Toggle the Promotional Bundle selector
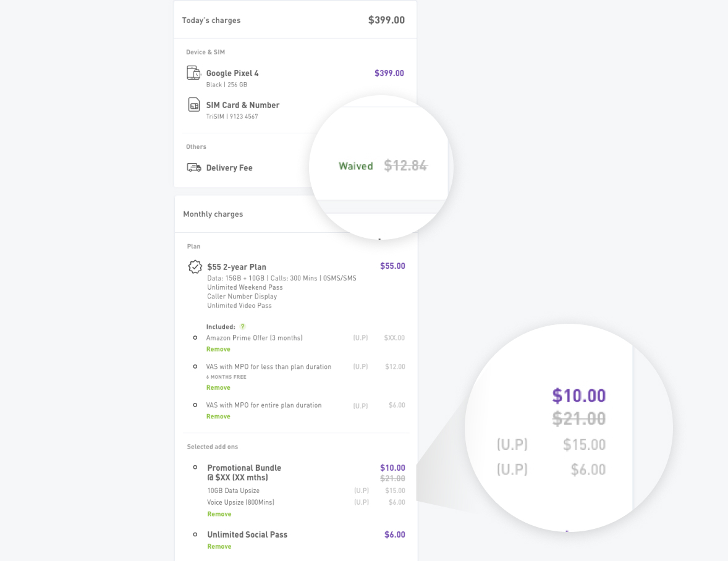Viewport: 728px width, 561px height. [195, 468]
